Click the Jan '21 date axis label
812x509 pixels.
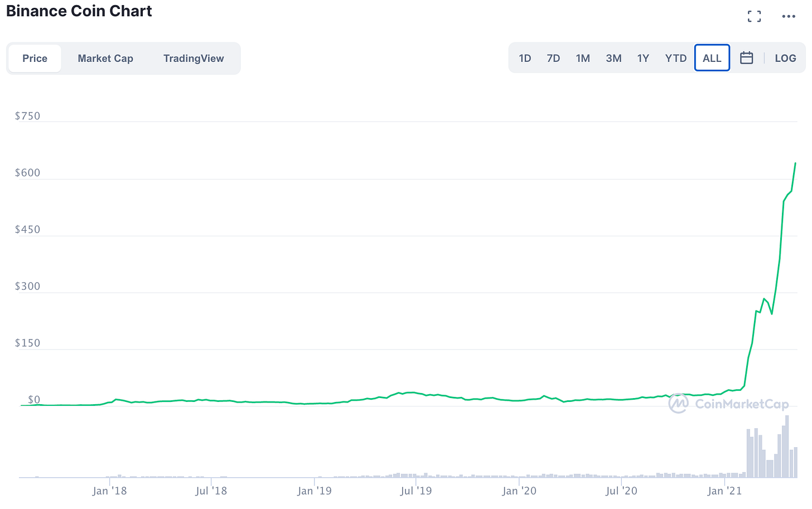pyautogui.click(x=724, y=491)
